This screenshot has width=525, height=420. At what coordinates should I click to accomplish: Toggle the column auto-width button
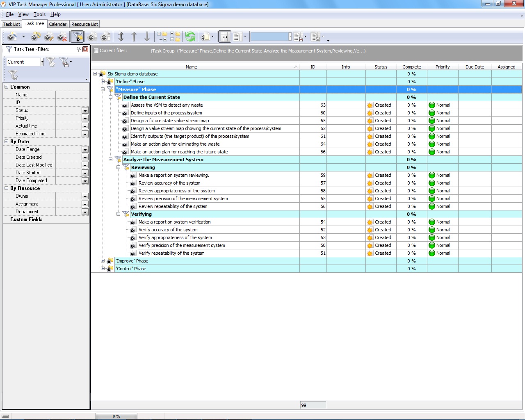click(x=224, y=37)
